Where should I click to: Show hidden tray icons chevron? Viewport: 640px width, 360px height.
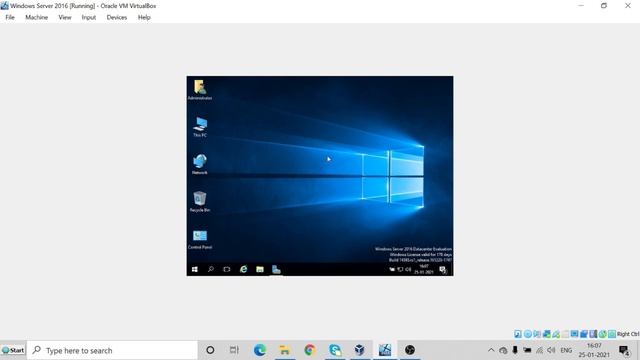pos(491,350)
